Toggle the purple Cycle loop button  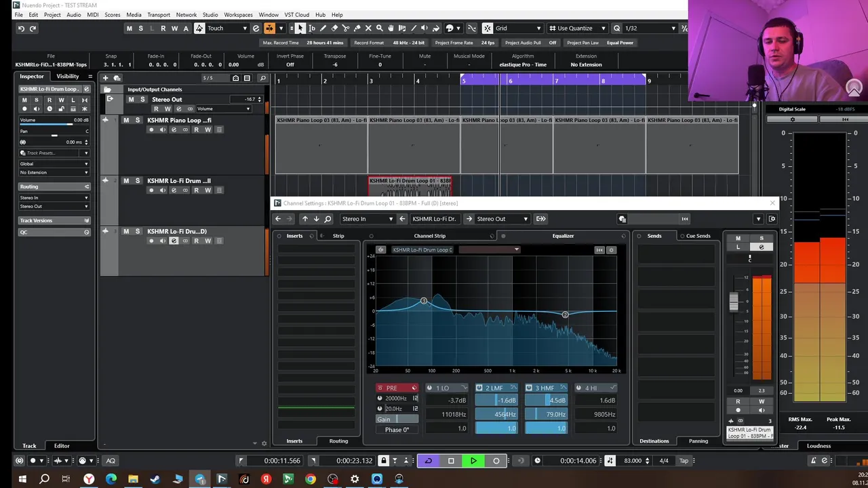(x=428, y=461)
